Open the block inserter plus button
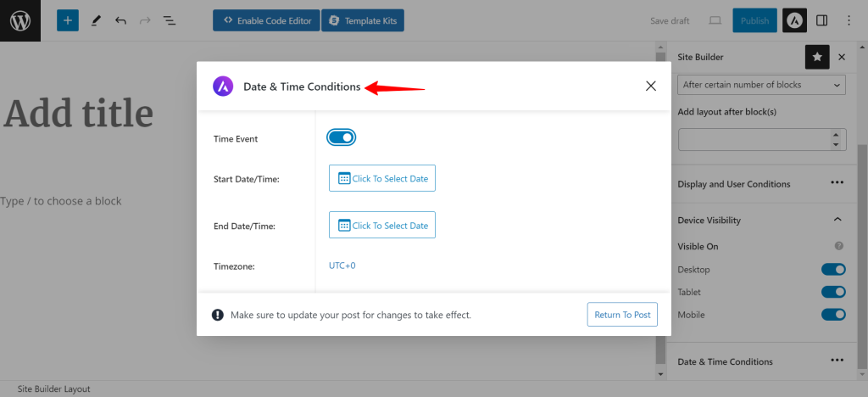 click(x=68, y=20)
